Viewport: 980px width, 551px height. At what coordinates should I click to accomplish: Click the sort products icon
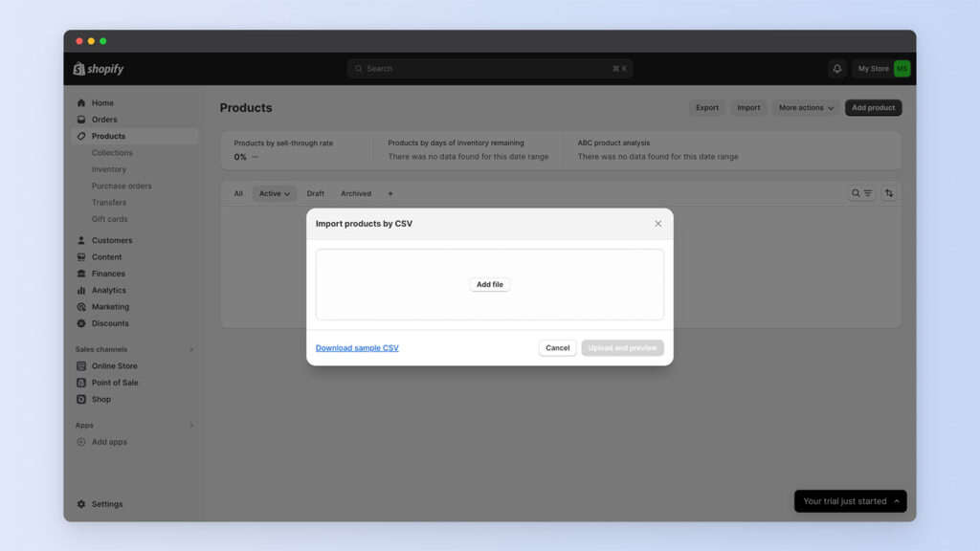(889, 193)
